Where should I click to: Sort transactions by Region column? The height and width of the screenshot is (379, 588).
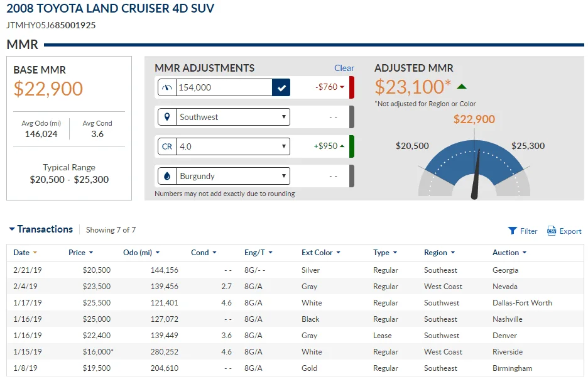coord(439,253)
